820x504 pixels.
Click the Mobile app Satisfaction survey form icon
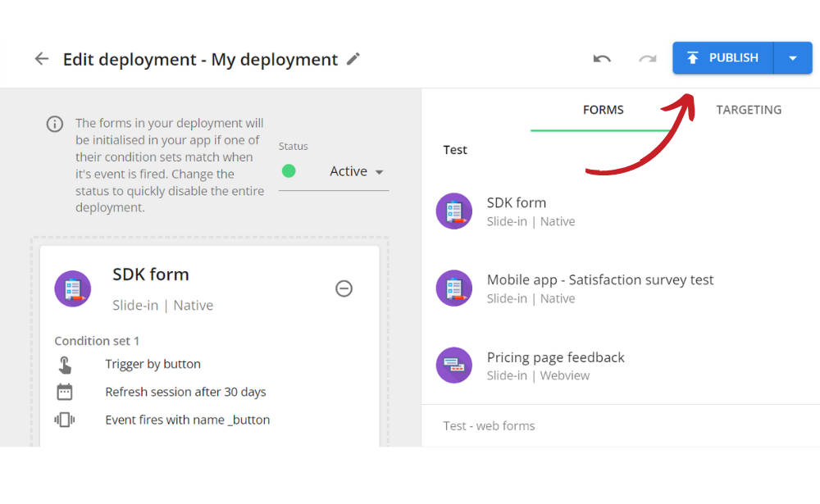tap(454, 288)
